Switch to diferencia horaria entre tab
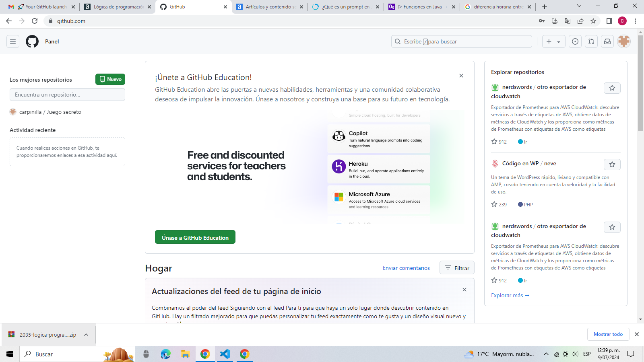The height and width of the screenshot is (362, 644). coord(498,7)
